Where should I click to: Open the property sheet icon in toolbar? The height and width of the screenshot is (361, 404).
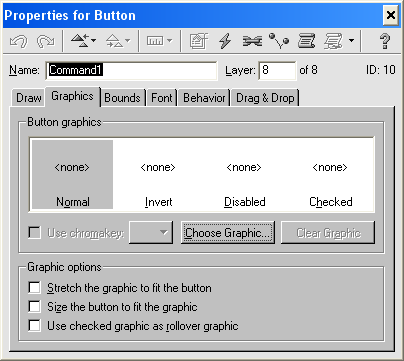pyautogui.click(x=199, y=41)
